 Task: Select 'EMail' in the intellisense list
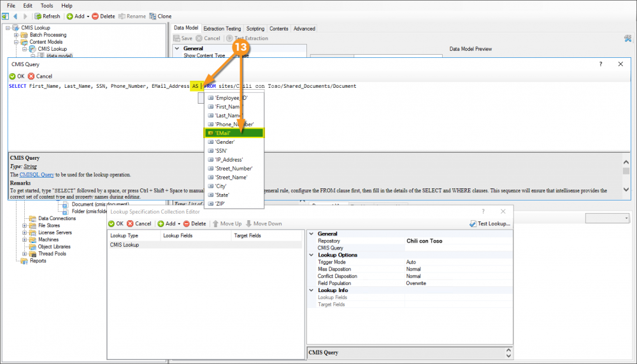234,133
